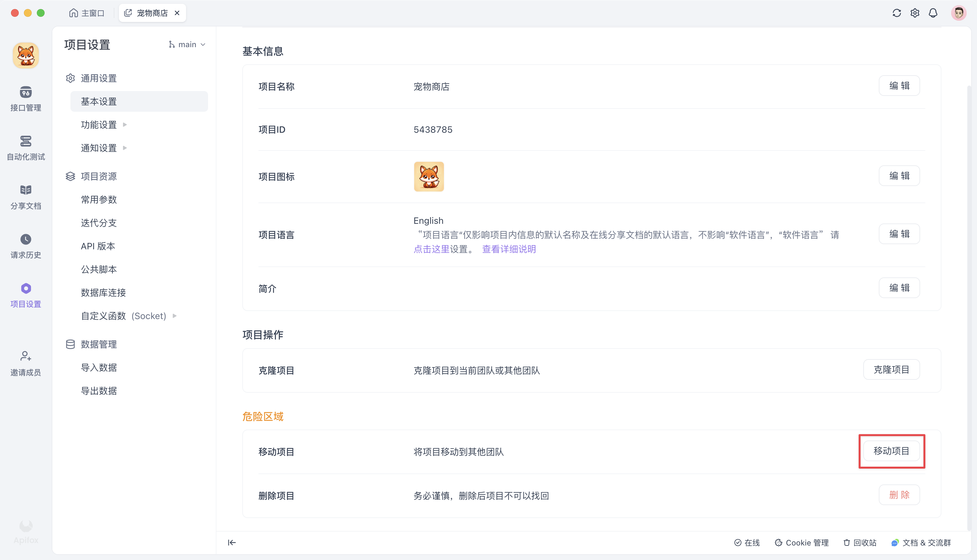Open settings via the gear icon

(915, 13)
